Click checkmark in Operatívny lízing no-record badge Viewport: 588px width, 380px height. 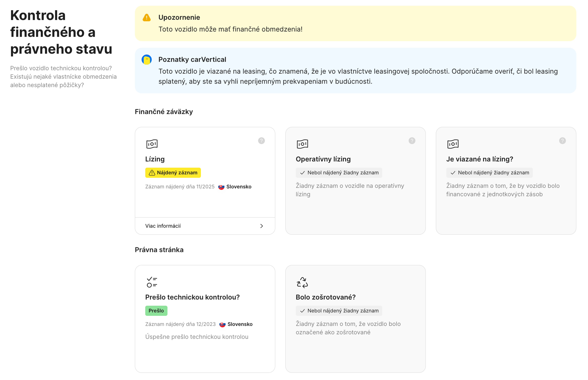point(302,173)
